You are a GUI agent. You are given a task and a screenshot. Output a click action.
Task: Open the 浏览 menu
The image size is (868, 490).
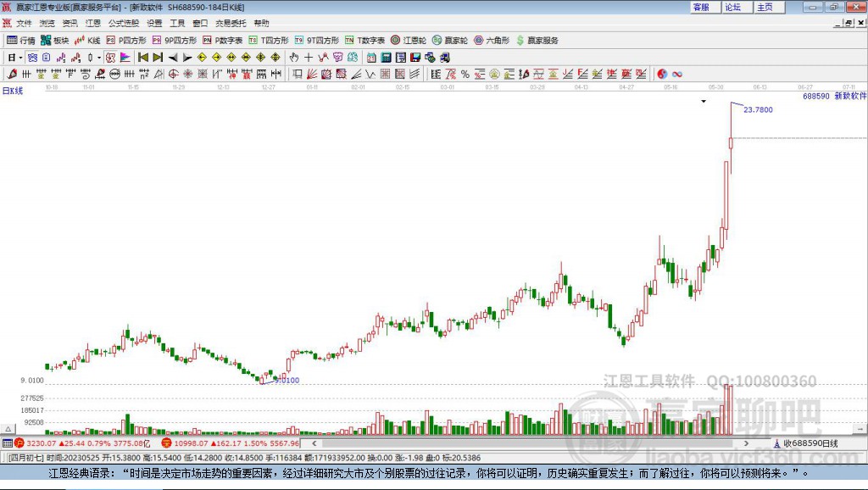pos(47,23)
